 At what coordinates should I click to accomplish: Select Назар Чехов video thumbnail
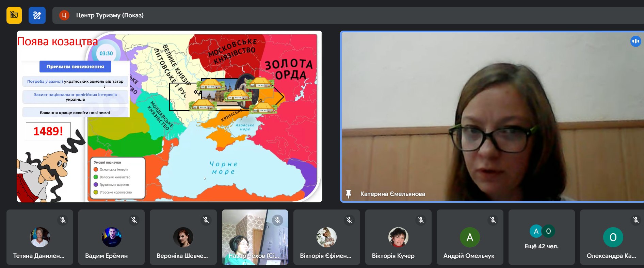255,237
